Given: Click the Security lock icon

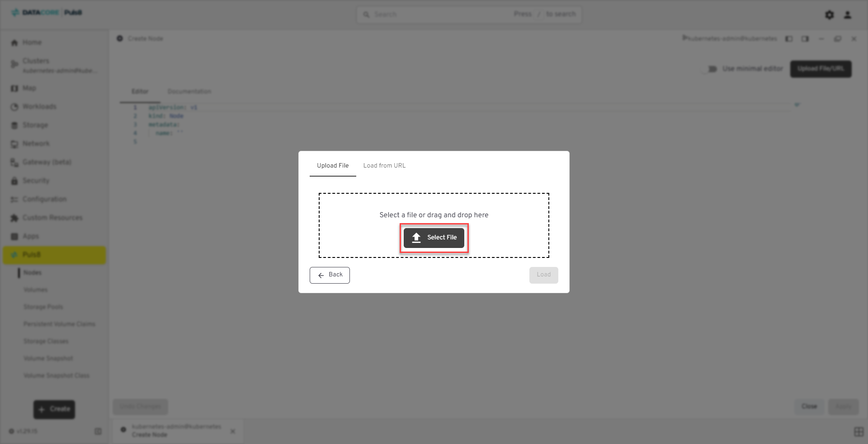Looking at the screenshot, I should coord(14,181).
